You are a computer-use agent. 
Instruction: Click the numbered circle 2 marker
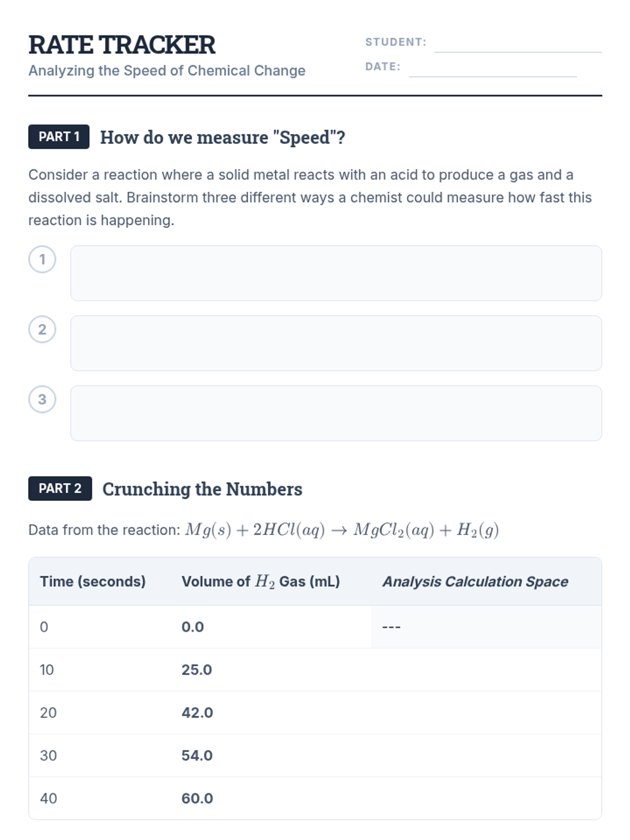click(42, 329)
